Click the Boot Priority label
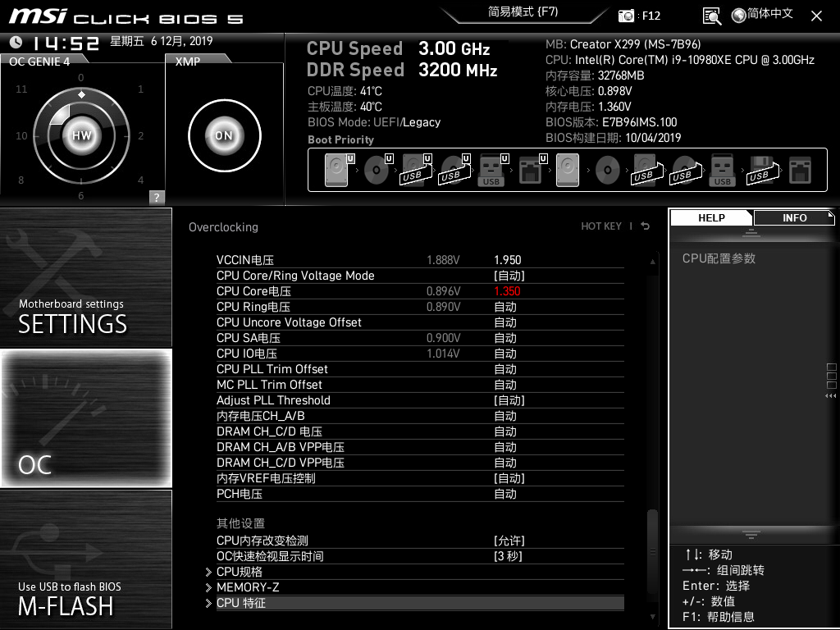The height and width of the screenshot is (630, 840). 340,139
